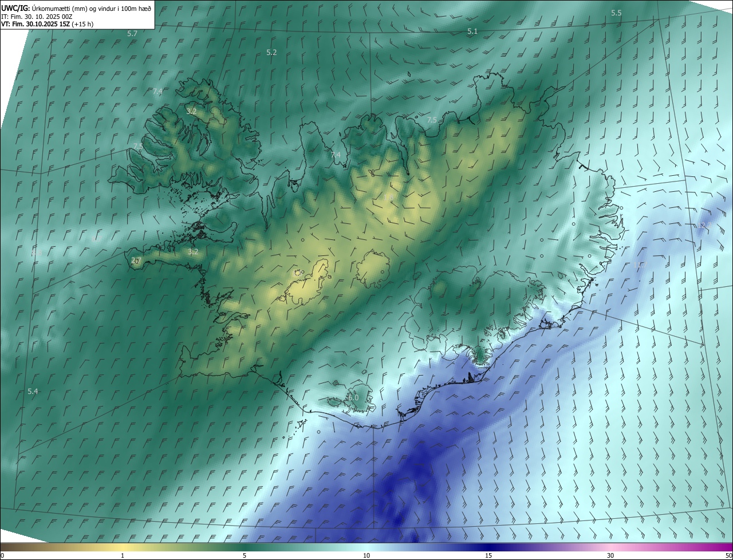The image size is (733, 560).
Task: Click the 5.1 value label over the northern sea
Action: (472, 32)
